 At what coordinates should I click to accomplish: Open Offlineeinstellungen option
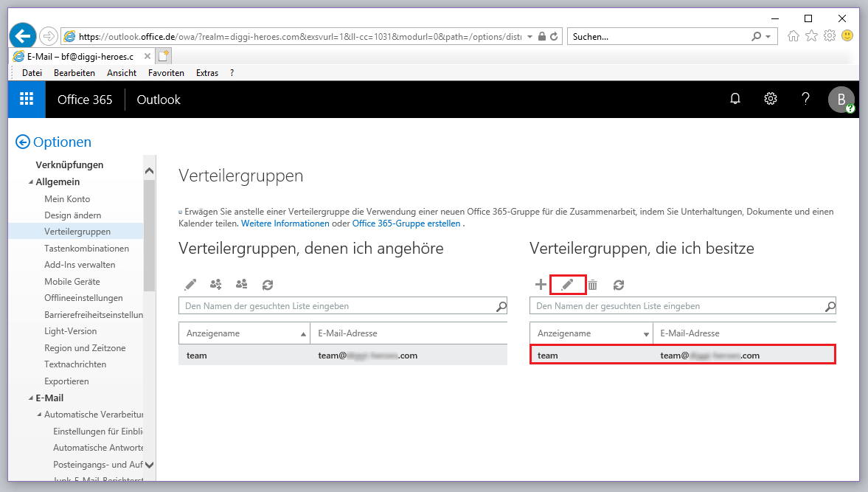(x=83, y=298)
